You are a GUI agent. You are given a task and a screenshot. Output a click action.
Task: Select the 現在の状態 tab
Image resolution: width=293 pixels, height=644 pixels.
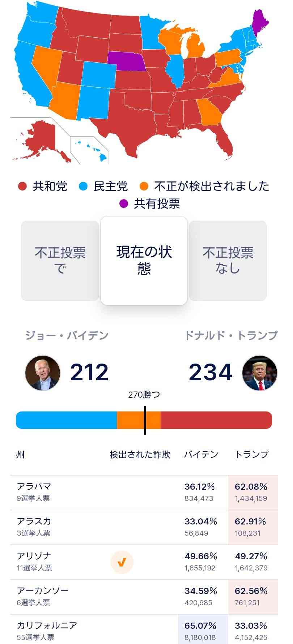point(144,261)
